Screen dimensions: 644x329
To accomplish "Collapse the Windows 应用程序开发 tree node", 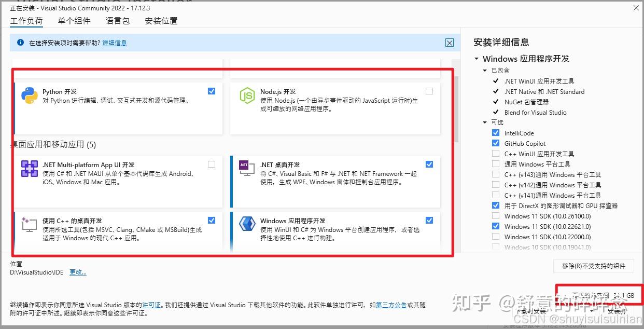I will coord(477,59).
